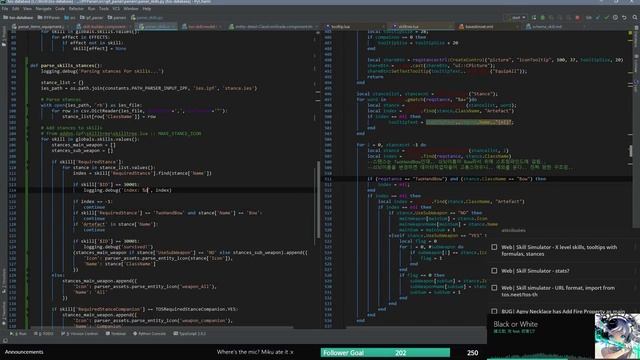Open the Run tool window
The height and width of the screenshot is (360, 640).
[18, 333]
